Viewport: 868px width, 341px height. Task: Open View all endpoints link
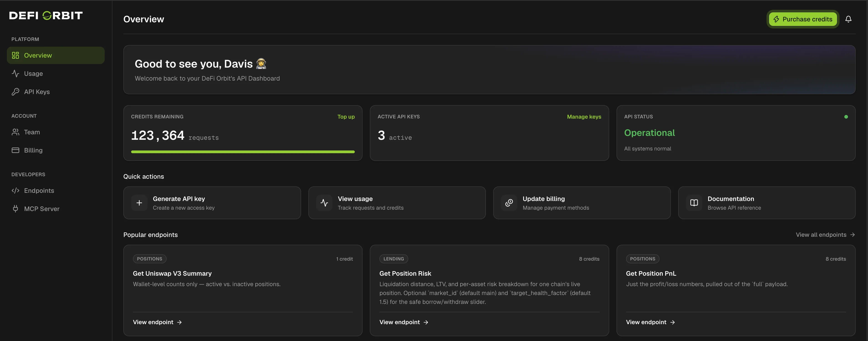(x=825, y=235)
